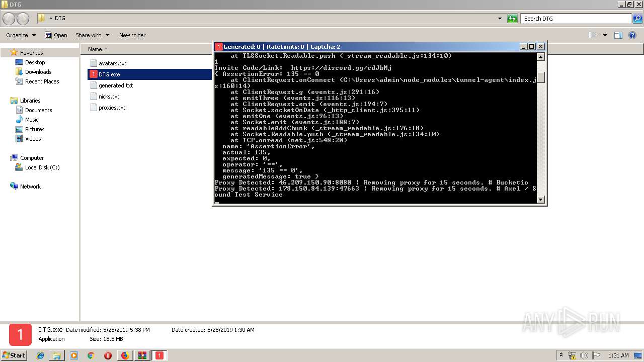The image size is (644, 362).
Task: Click the network tray icon
Action: pyautogui.click(x=572, y=355)
